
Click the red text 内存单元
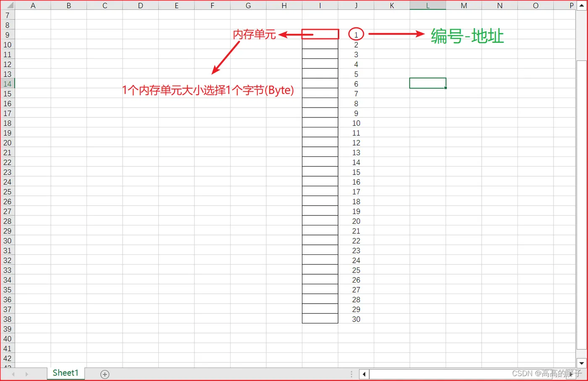click(x=255, y=34)
